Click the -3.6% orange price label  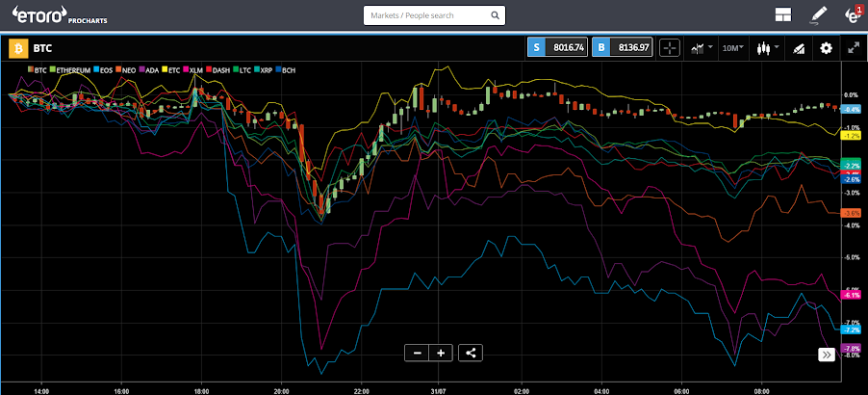tap(851, 213)
